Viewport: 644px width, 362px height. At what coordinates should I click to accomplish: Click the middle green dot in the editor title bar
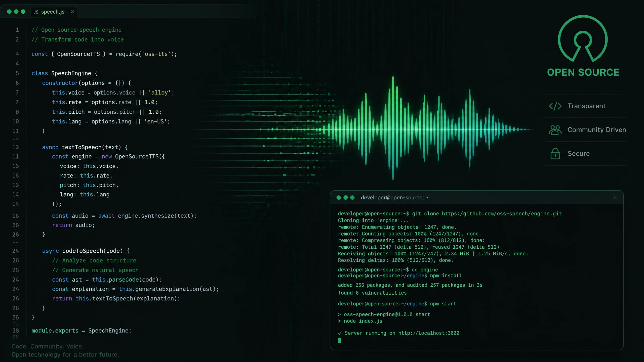click(16, 12)
